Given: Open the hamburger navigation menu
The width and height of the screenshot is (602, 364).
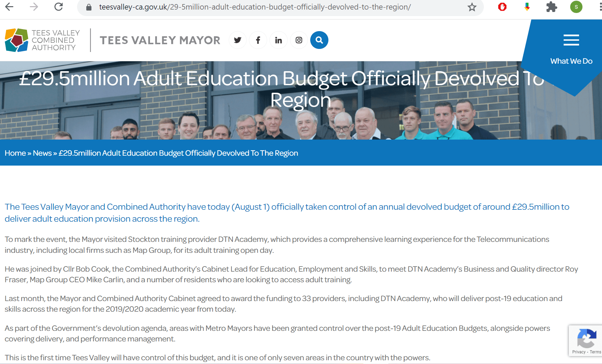Looking at the screenshot, I should tap(571, 40).
